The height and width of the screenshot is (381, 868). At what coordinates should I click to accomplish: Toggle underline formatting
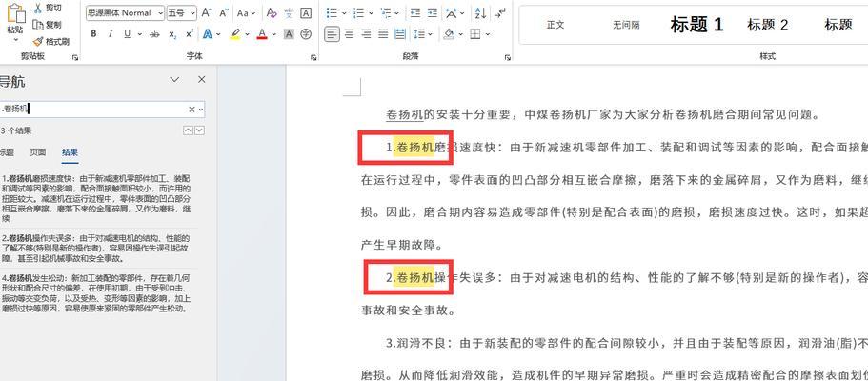[127, 34]
